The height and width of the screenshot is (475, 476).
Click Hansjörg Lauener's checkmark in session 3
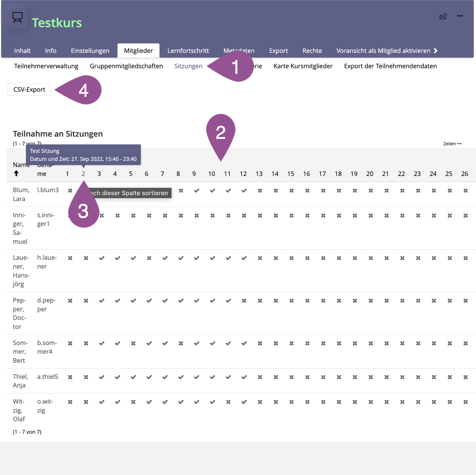102,258
